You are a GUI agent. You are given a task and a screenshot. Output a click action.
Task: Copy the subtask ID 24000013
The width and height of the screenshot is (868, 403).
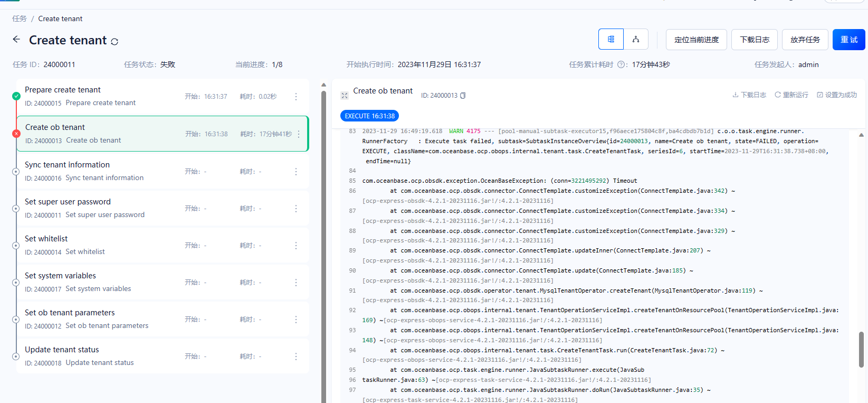tap(463, 96)
